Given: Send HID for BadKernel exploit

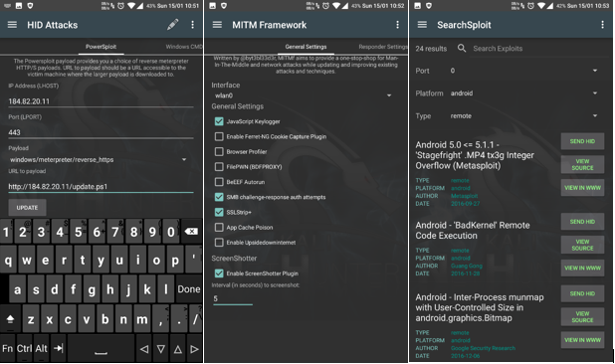Looking at the screenshot, I should [x=582, y=222].
